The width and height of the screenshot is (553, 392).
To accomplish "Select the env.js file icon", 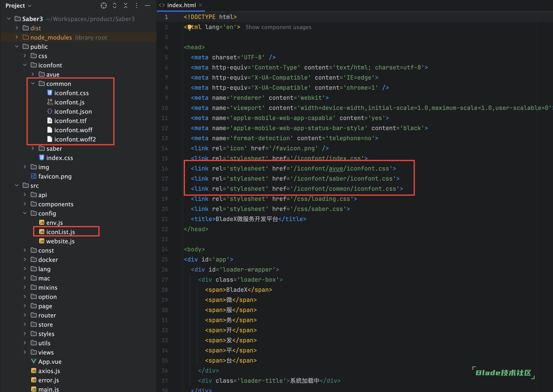I will 42,223.
